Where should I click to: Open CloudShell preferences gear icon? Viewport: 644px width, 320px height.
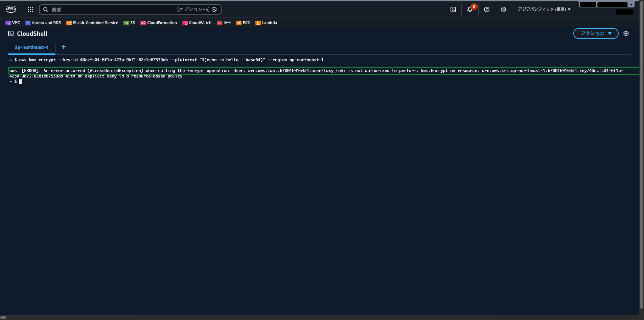[626, 33]
